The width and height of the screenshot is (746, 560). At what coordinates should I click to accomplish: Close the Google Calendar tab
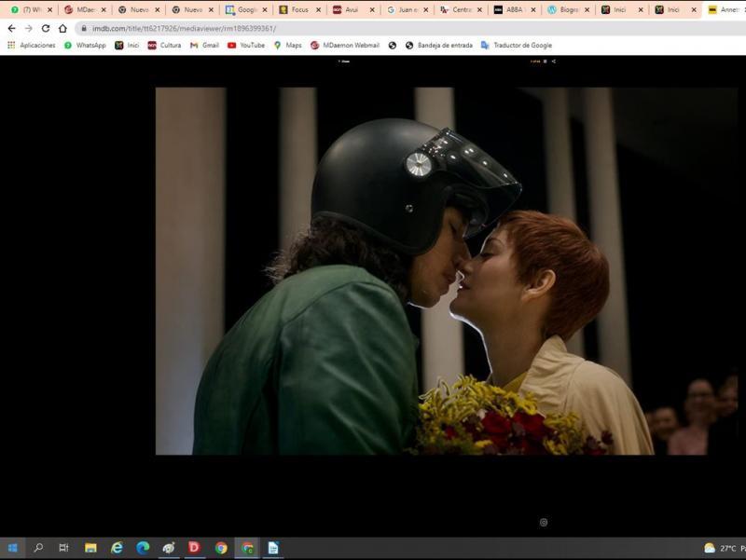pyautogui.click(x=265, y=9)
